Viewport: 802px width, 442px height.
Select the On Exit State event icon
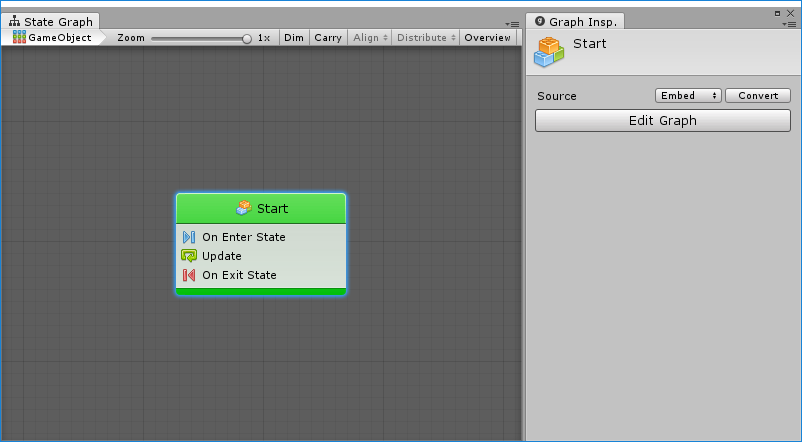189,275
